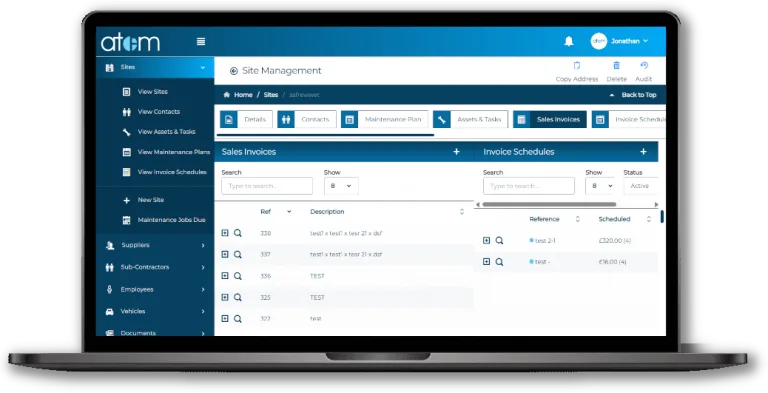View invoice 338 with magnifier icon
The height and width of the screenshot is (393, 768).
tap(238, 233)
